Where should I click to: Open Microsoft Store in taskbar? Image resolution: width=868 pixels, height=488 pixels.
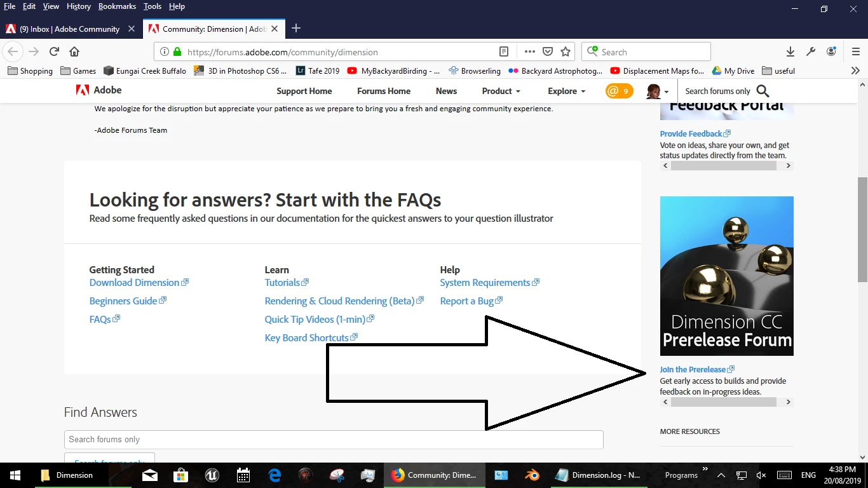pyautogui.click(x=181, y=475)
